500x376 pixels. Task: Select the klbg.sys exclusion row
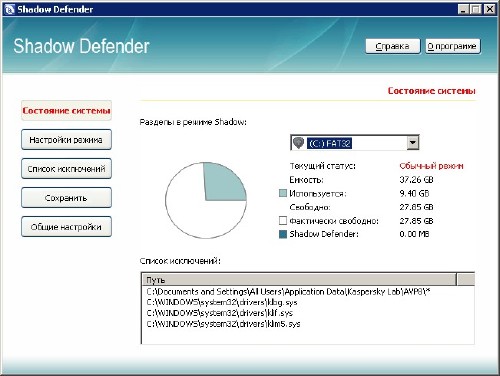click(222, 303)
